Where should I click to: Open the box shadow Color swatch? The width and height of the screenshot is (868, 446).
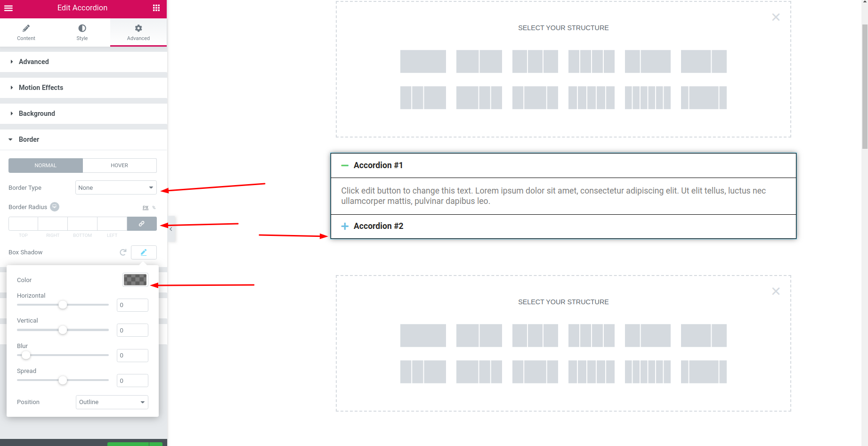135,280
